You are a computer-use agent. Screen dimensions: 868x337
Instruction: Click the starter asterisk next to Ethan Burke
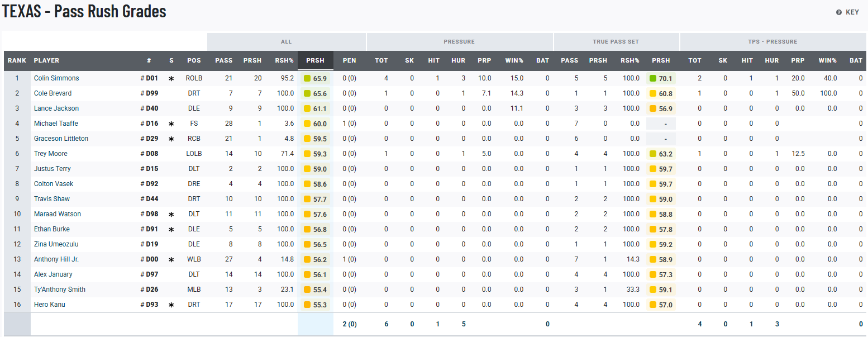[171, 230]
